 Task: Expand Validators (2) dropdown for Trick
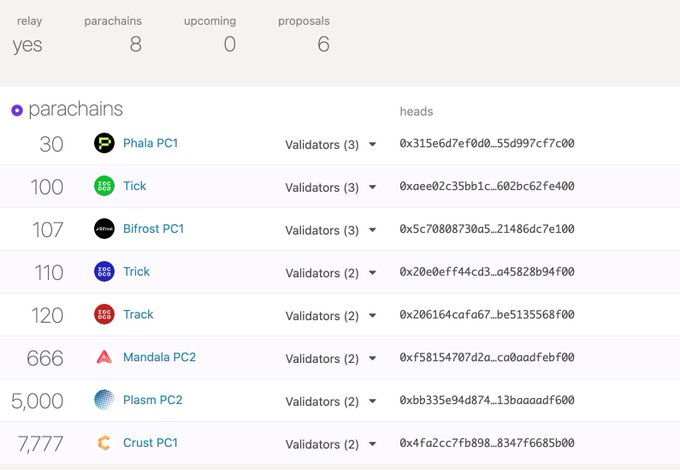[x=330, y=273]
